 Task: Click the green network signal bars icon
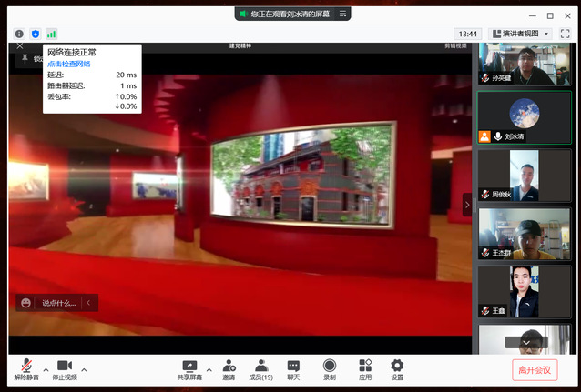51,34
